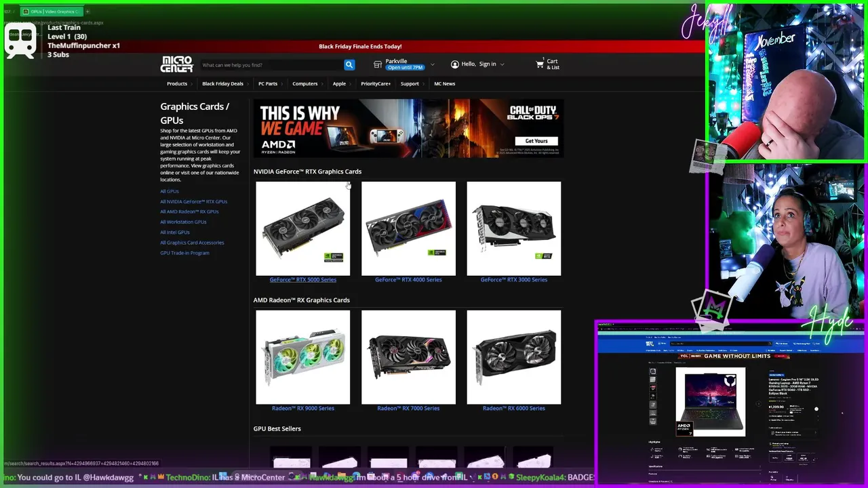This screenshot has width=868, height=488.
Task: Open All Graphics Card Accessories link
Action: [192, 242]
